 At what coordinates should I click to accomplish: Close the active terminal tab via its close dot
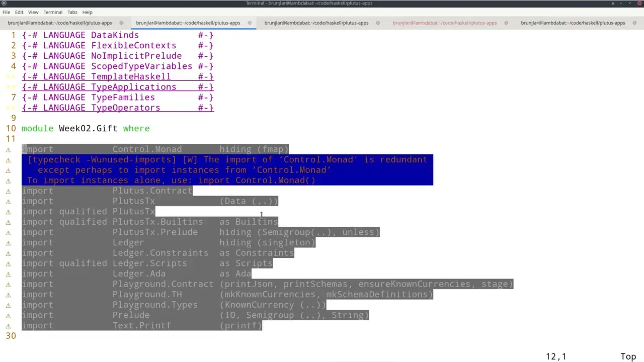tap(250, 23)
